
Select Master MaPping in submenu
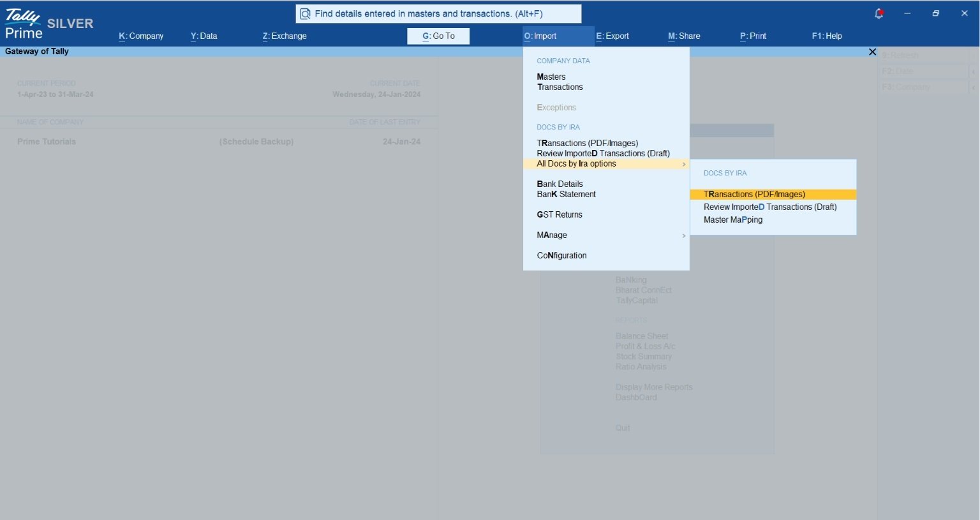pyautogui.click(x=733, y=219)
